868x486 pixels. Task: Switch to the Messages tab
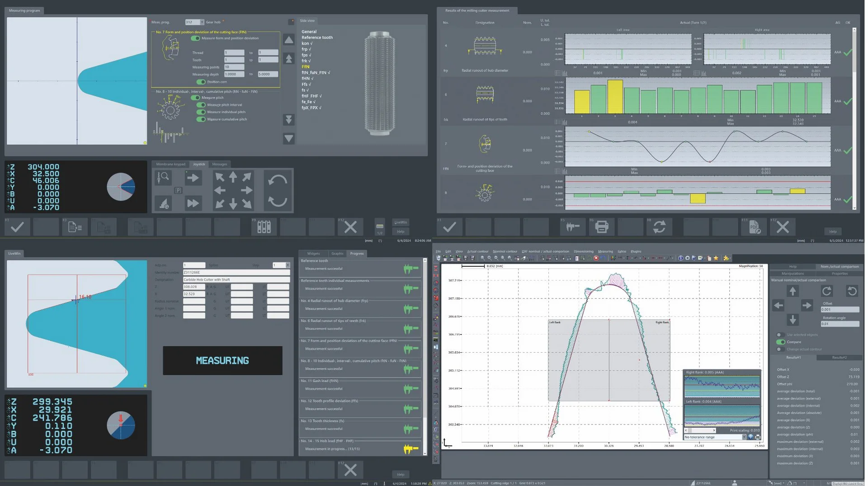click(x=220, y=164)
